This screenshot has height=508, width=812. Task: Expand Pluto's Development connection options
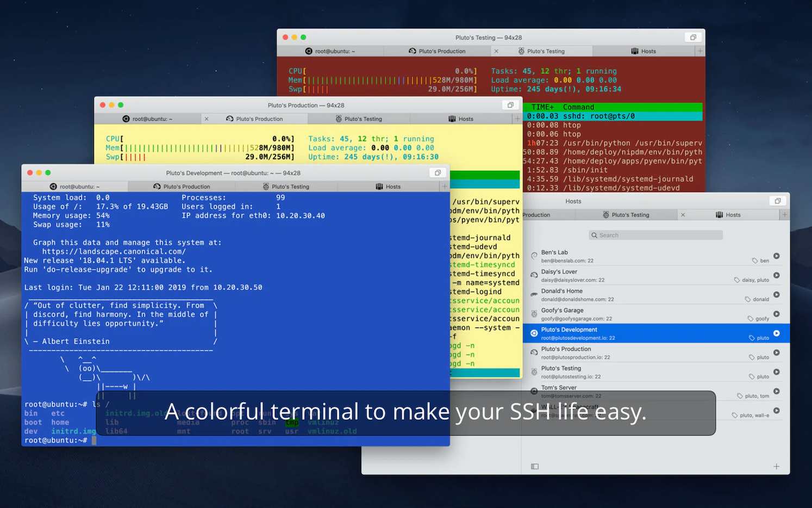(x=777, y=333)
